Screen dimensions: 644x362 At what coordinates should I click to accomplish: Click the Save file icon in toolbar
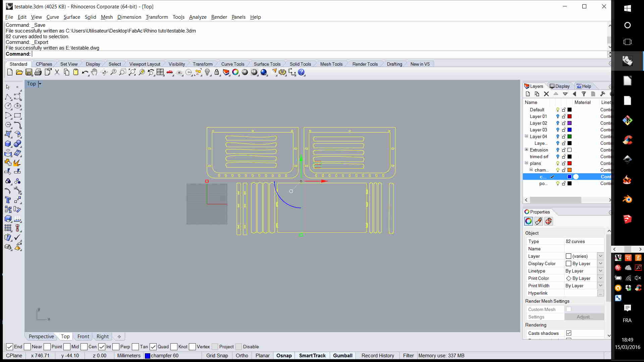click(x=29, y=72)
